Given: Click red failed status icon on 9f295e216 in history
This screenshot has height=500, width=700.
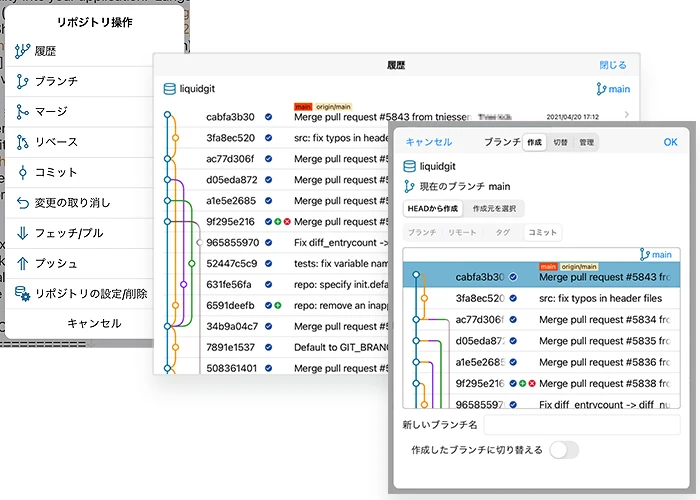Looking at the screenshot, I should (287, 221).
